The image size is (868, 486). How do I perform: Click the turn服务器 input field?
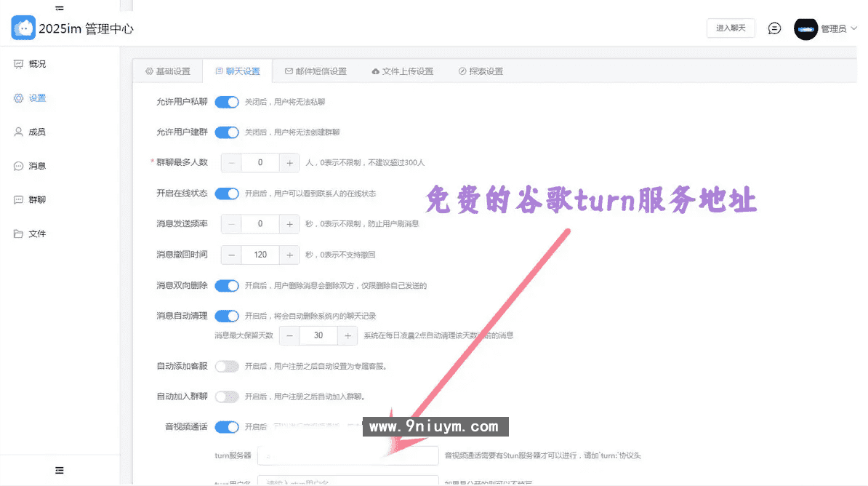click(347, 455)
